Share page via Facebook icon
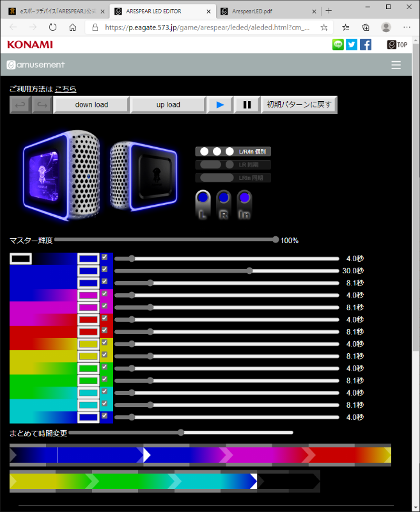Viewport: 420px width, 512px height. point(366,45)
